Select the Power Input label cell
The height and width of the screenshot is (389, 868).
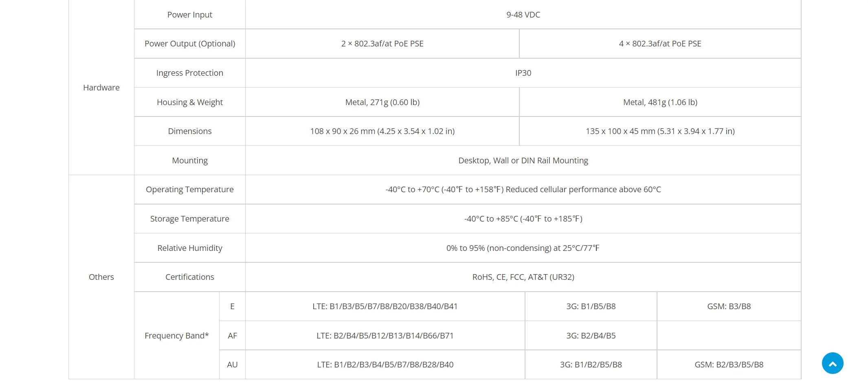190,15
